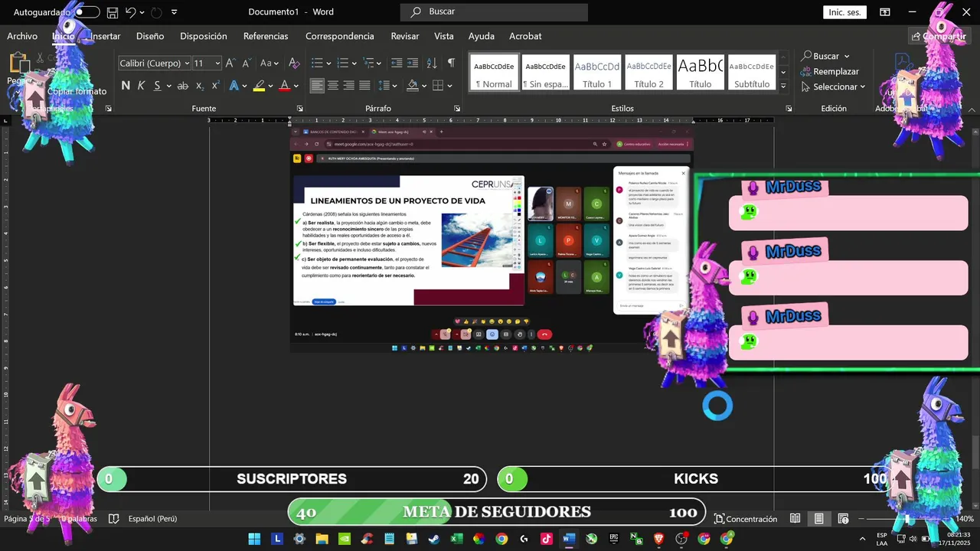Apply strikethrough formatting
The width and height of the screenshot is (980, 551).
click(183, 86)
